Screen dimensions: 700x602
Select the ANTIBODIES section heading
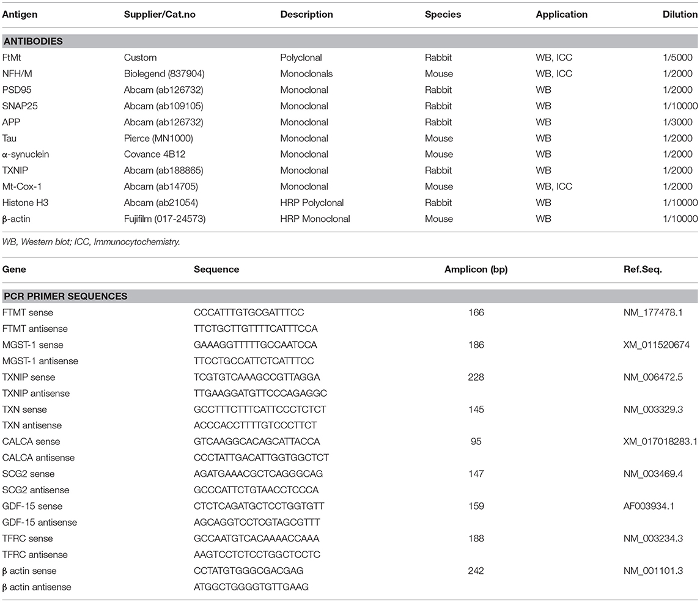click(x=33, y=41)
